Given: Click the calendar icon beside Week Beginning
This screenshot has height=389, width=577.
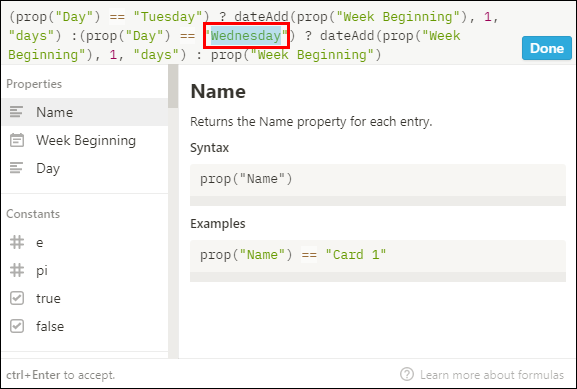Looking at the screenshot, I should pos(17,140).
